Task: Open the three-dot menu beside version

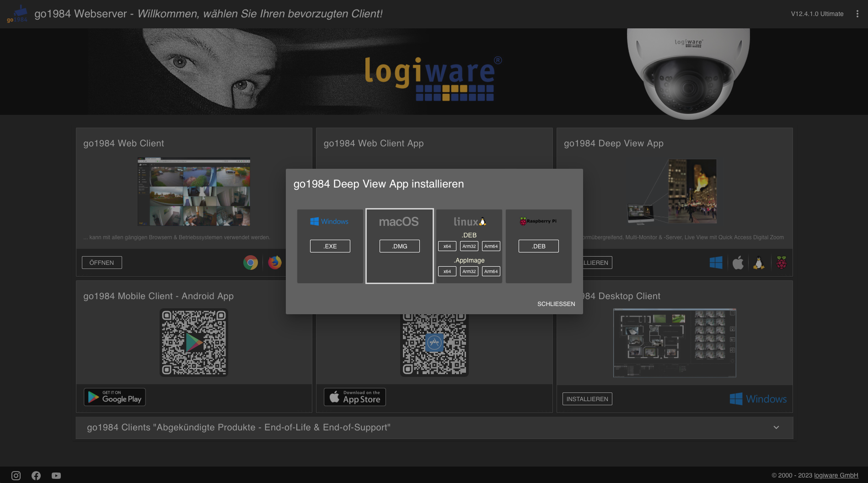Action: point(857,14)
